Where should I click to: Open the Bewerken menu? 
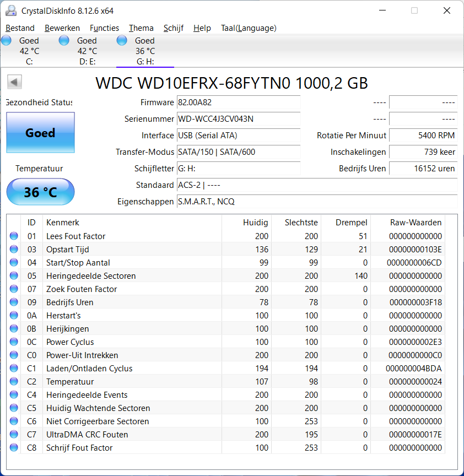[x=62, y=28]
